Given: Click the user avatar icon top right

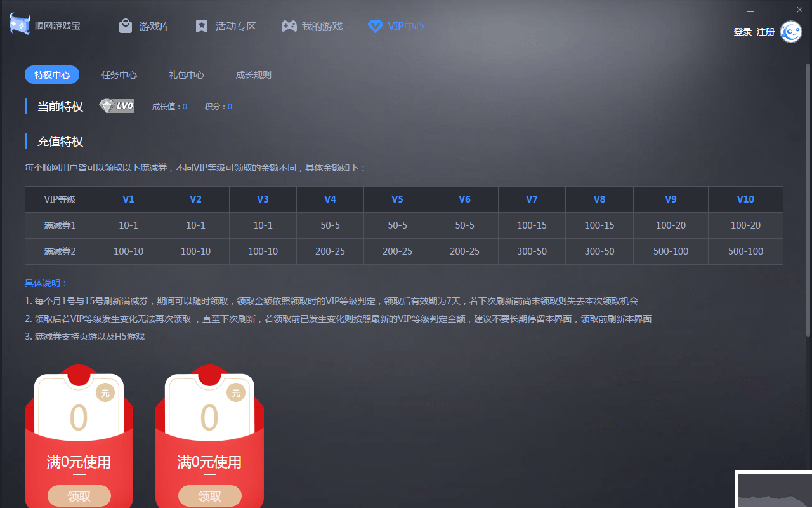Looking at the screenshot, I should pos(790,32).
